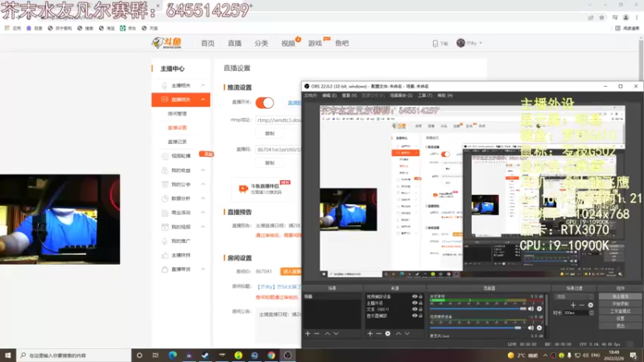644x362 pixels.
Task: Open transition properties with the gear icon
Action: click(590, 305)
